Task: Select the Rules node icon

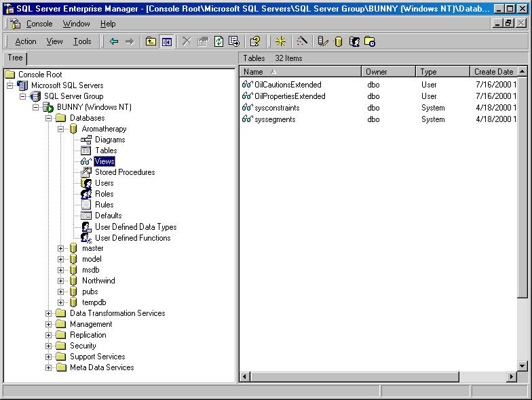Action: pyautogui.click(x=86, y=205)
